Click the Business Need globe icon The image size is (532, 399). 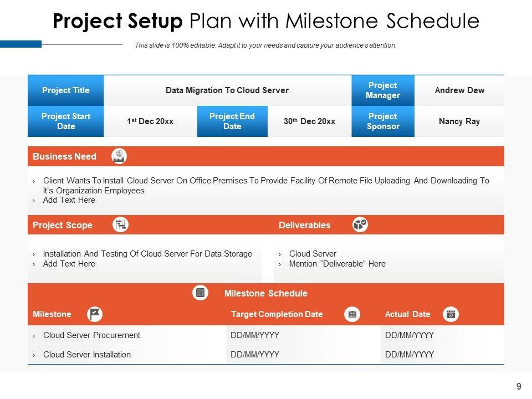pos(119,156)
